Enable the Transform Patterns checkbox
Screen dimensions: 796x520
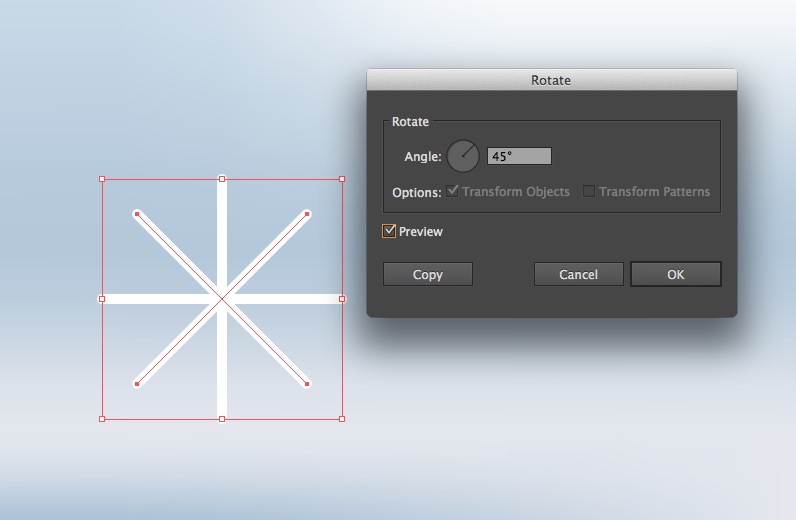(589, 191)
